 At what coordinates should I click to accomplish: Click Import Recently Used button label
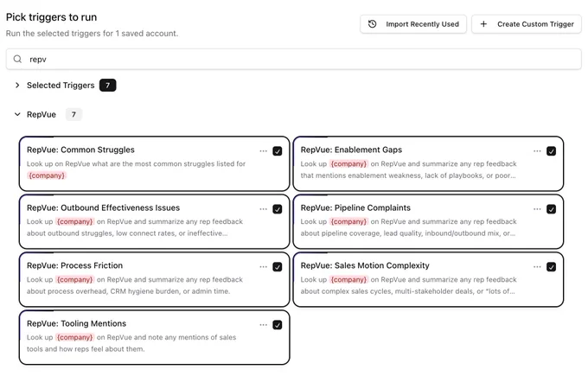(422, 24)
